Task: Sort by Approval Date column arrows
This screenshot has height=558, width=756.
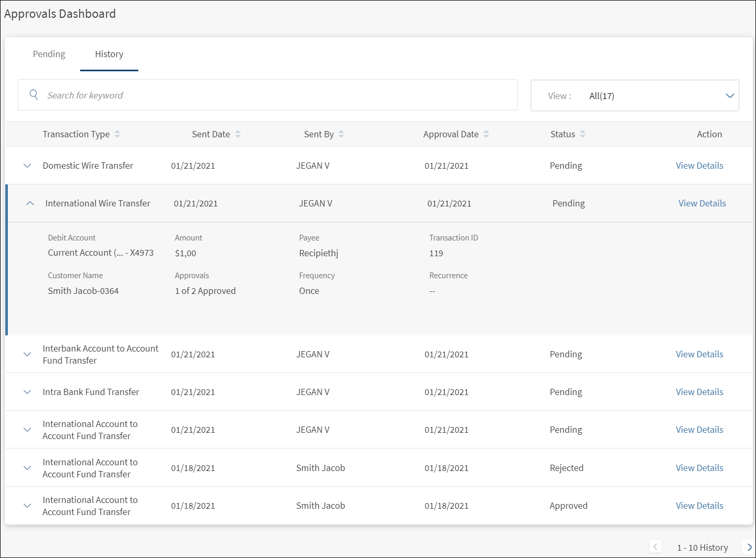Action: coord(486,134)
